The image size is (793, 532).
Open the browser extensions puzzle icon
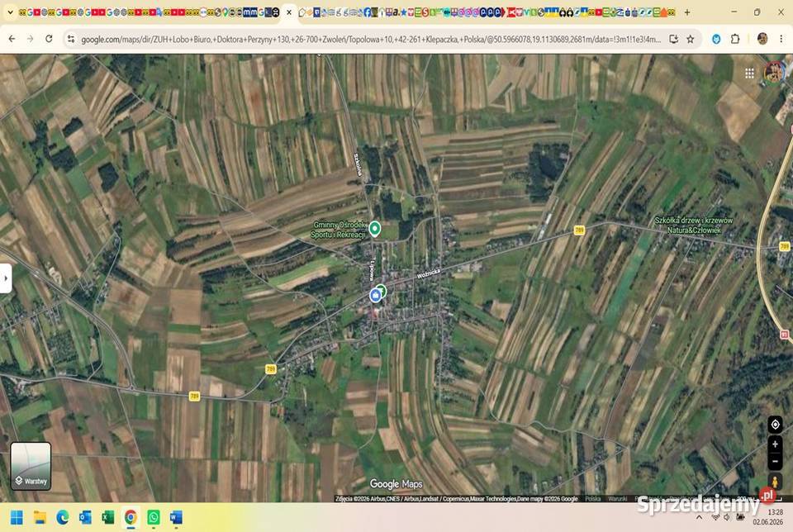[x=735, y=39]
